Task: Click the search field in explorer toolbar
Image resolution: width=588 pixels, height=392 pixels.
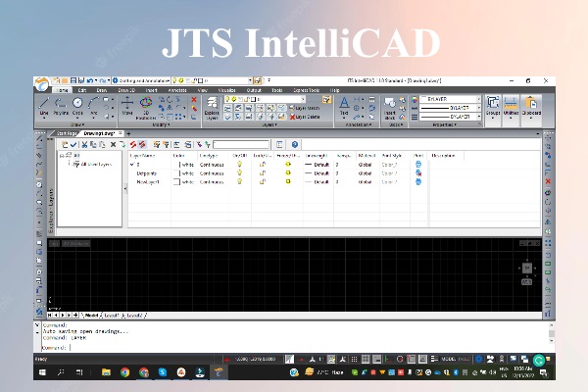Action: point(241,144)
